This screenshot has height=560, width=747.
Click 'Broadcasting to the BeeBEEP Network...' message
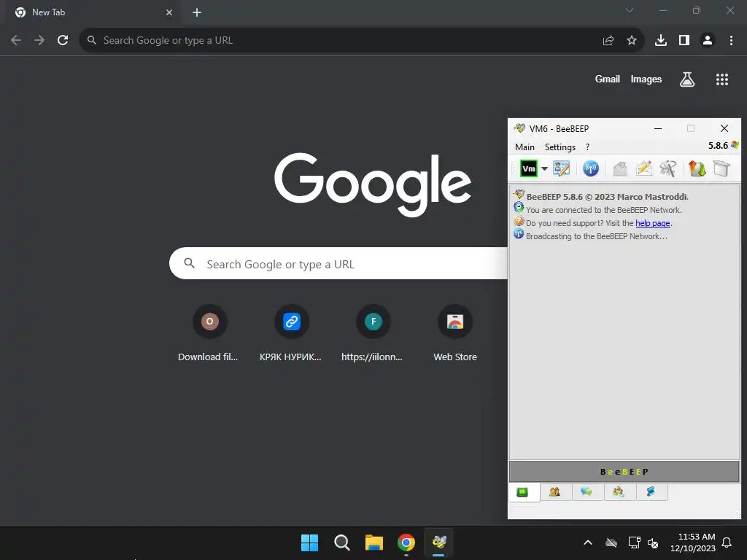597,236
